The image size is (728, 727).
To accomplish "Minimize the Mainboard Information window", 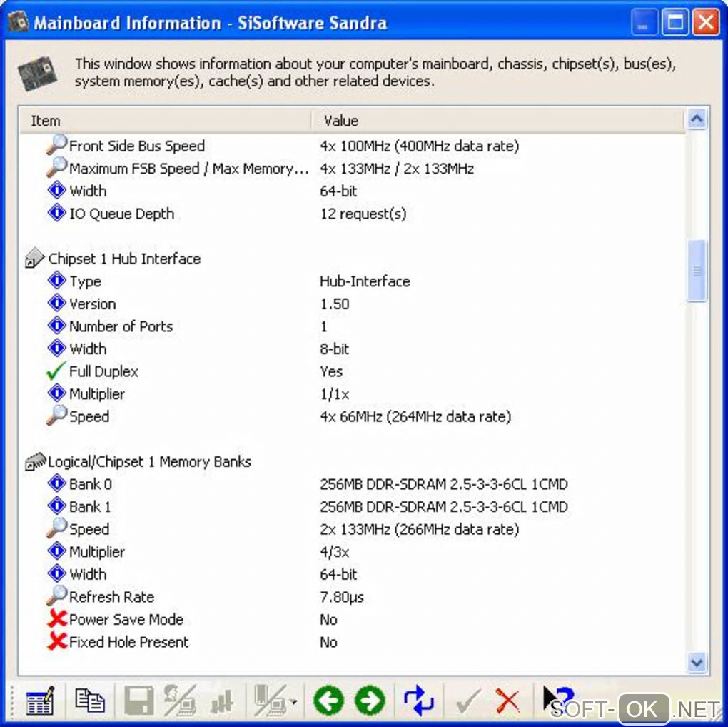I will pyautogui.click(x=644, y=22).
